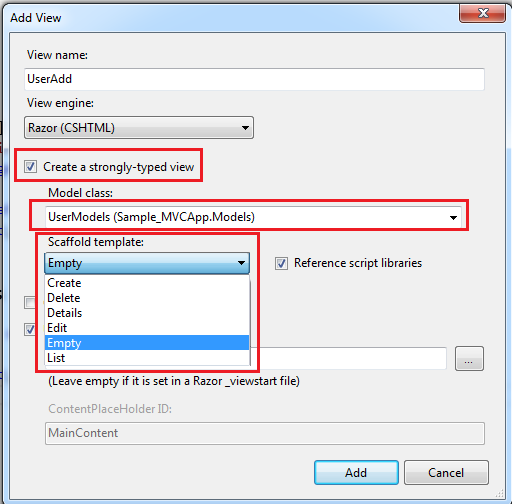This screenshot has height=504, width=512.
Task: Collapse the Scaffold template dropdown arrow
Action: (x=241, y=263)
